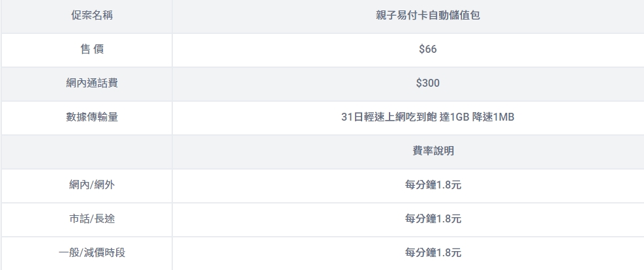The image size is (644, 270).
Task: Select the $300 call credit value
Action: (x=428, y=83)
